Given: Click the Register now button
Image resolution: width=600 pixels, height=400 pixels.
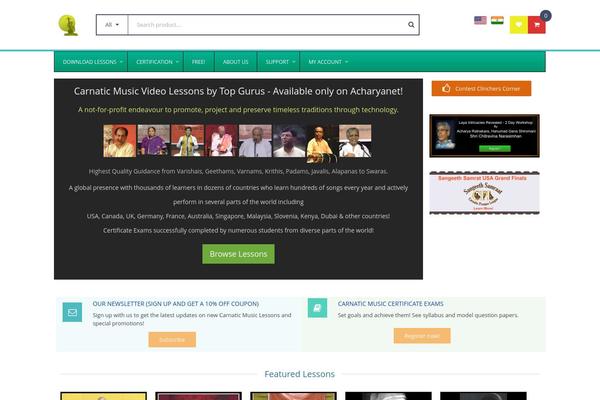Looking at the screenshot, I should (422, 336).
